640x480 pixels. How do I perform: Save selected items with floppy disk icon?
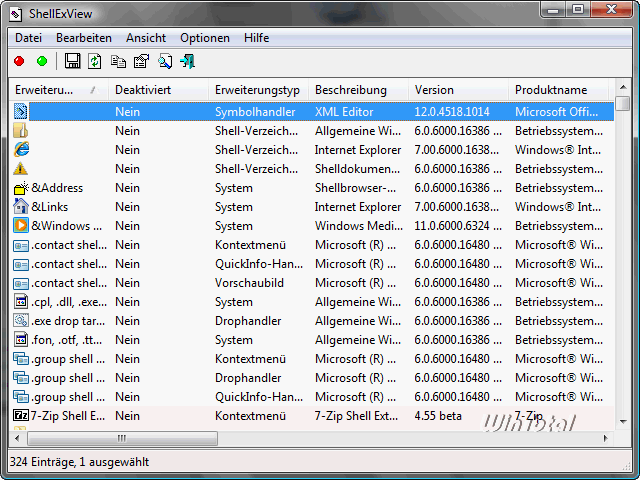(72, 61)
